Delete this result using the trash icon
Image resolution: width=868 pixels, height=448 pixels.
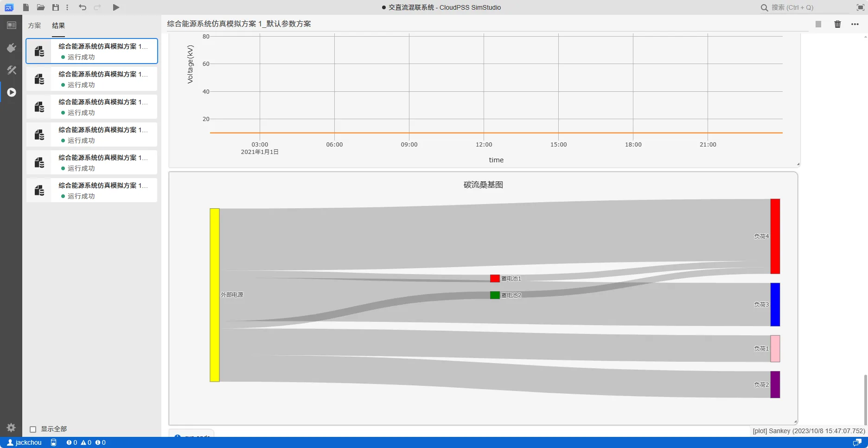click(x=837, y=24)
